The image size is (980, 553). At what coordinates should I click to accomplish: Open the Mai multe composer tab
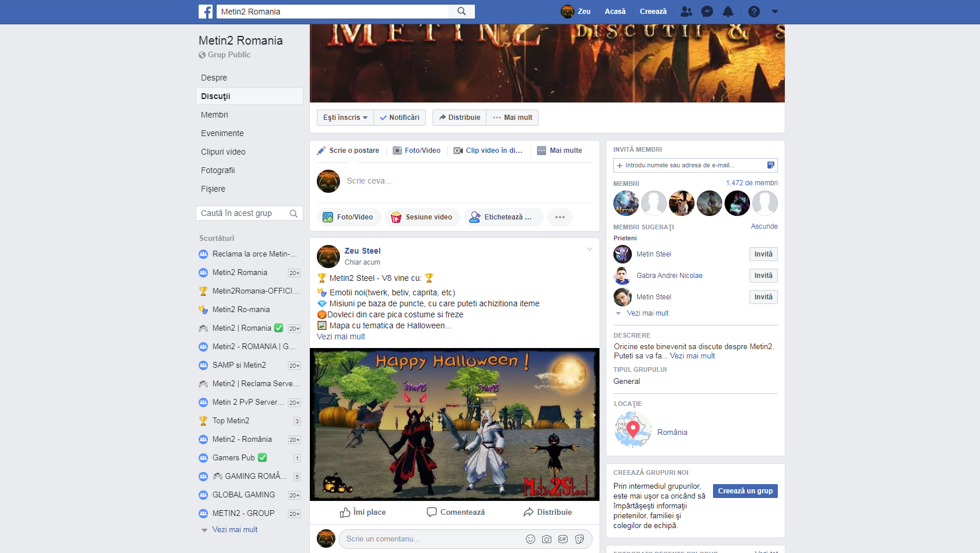point(560,151)
